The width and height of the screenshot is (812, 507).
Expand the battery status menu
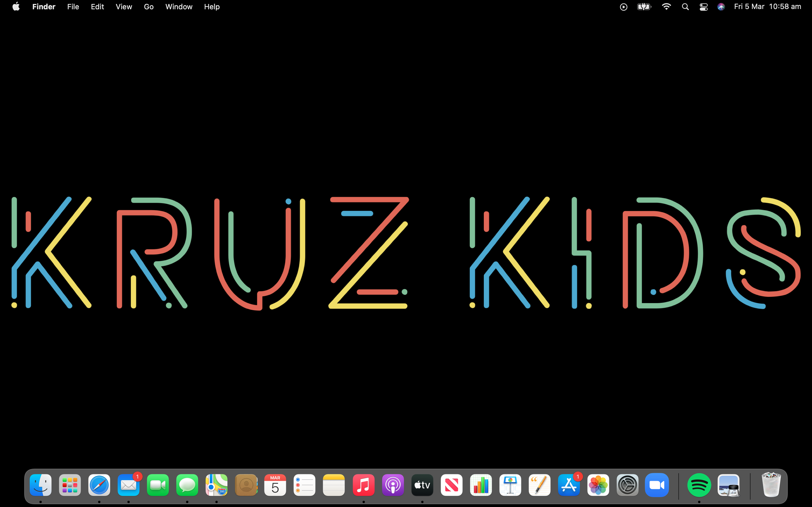tap(644, 7)
